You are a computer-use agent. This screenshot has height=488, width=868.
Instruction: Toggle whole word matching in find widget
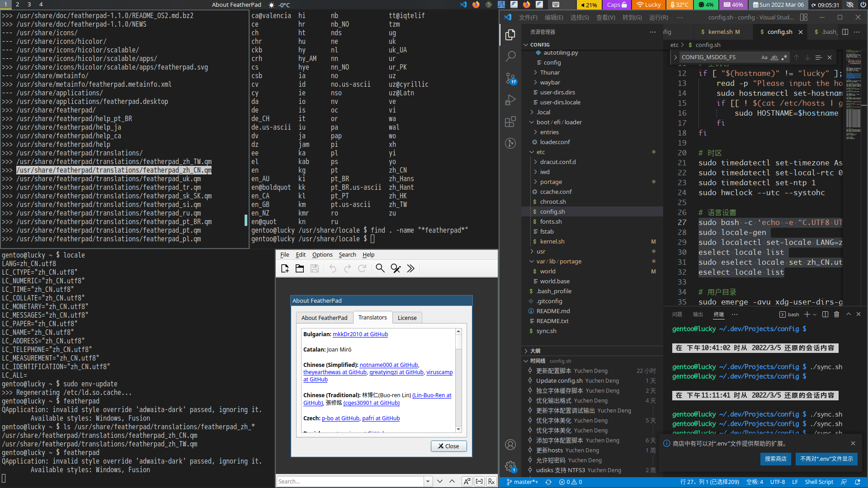774,57
